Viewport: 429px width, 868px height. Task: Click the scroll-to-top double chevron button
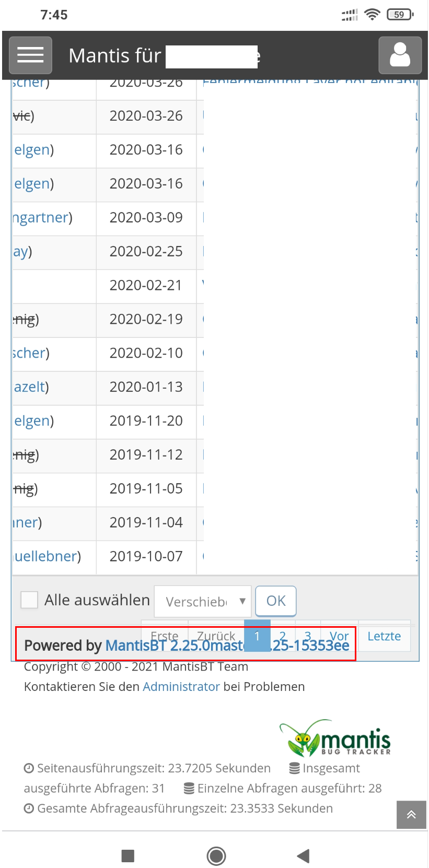[411, 814]
